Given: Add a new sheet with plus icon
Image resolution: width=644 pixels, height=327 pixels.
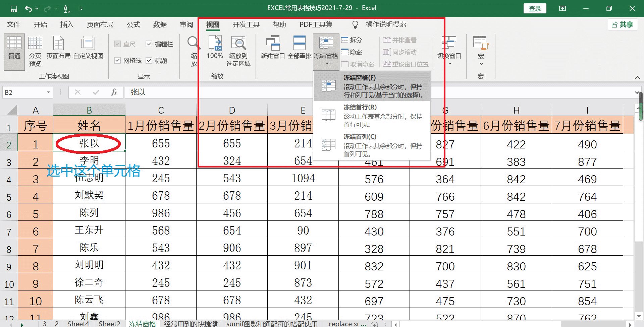Looking at the screenshot, I should tap(374, 324).
